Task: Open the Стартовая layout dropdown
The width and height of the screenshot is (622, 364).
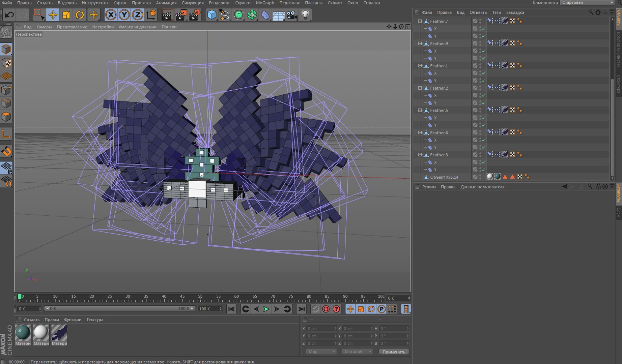Action: [x=587, y=3]
